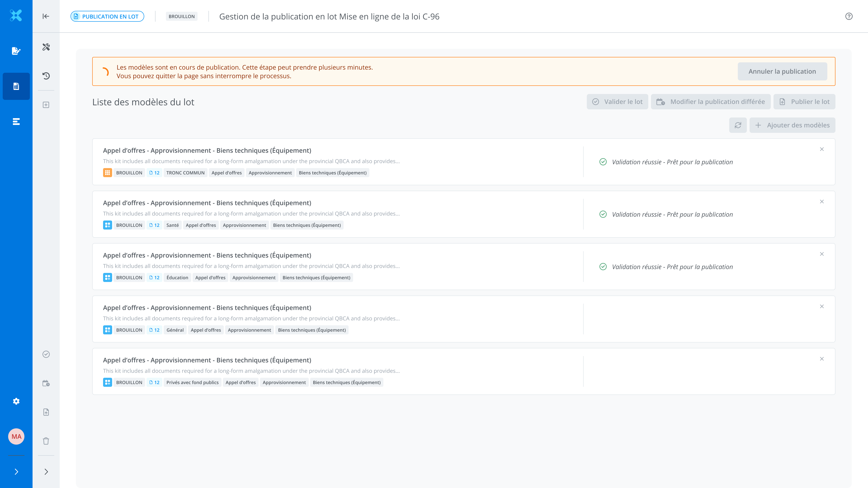The height and width of the screenshot is (488, 868).
Task: Click the PUBLICATION EN LOT badge
Action: click(107, 16)
